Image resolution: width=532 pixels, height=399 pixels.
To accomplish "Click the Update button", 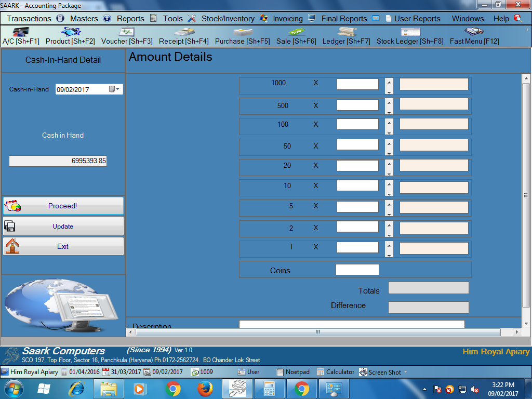I will [x=63, y=227].
